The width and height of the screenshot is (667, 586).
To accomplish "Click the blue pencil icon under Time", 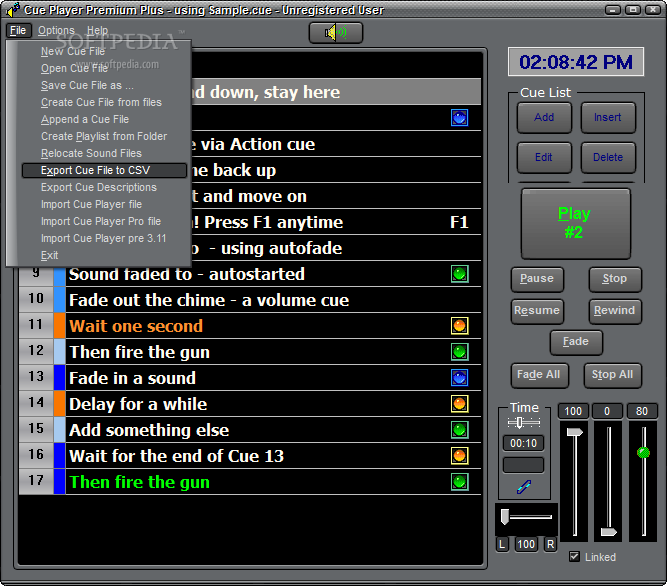I will tap(524, 486).
